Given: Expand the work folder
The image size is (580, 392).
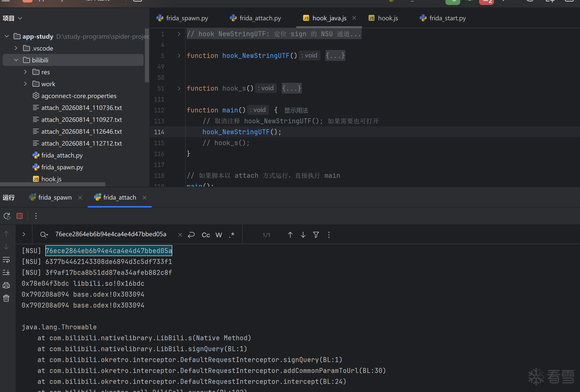Looking at the screenshot, I should coord(26,84).
